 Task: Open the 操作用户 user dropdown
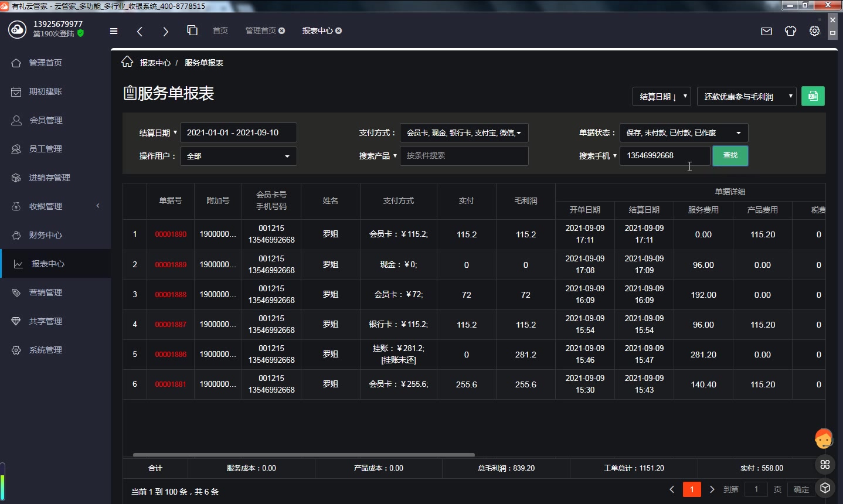click(x=238, y=156)
